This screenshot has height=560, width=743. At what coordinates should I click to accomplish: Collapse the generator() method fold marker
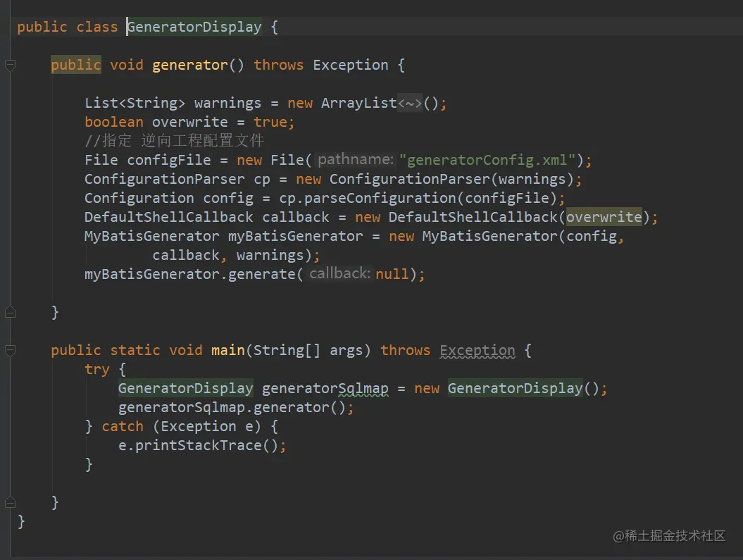(10, 65)
